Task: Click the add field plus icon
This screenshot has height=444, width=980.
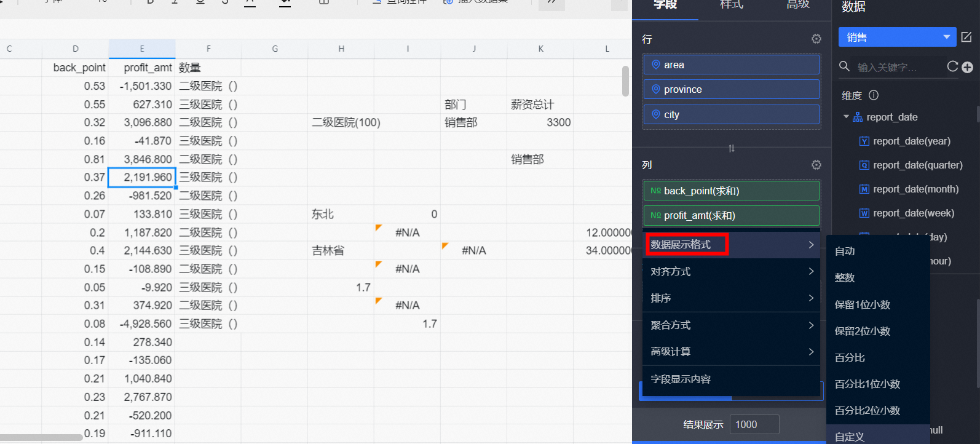Action: (967, 67)
